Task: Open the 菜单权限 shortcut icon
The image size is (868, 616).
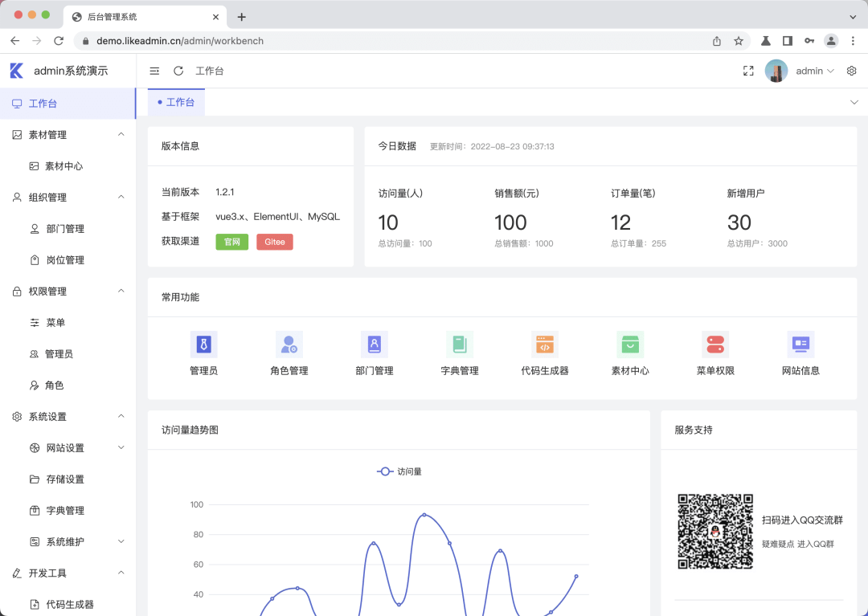Action: pyautogui.click(x=714, y=345)
